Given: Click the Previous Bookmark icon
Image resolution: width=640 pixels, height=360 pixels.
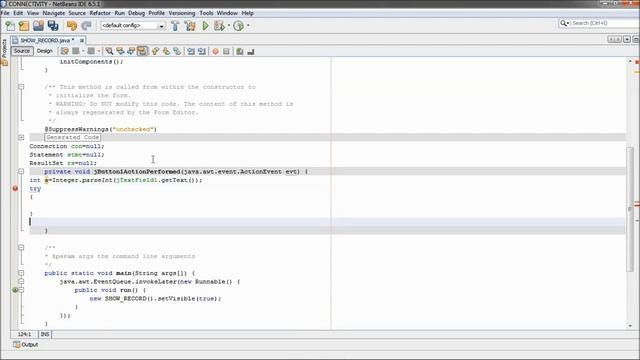Looking at the screenshot, I should pos(155,51).
